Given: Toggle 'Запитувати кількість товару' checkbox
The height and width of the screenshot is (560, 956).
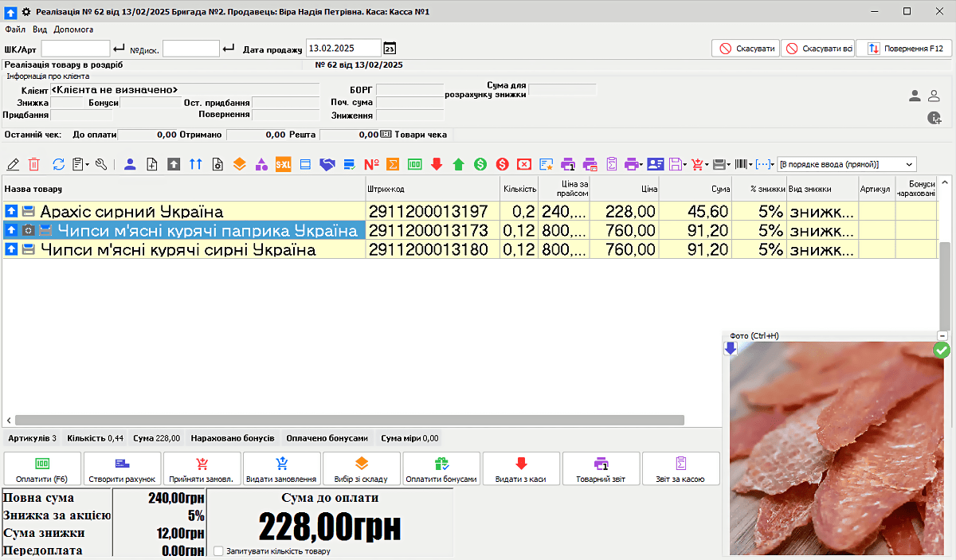Looking at the screenshot, I should [x=219, y=550].
